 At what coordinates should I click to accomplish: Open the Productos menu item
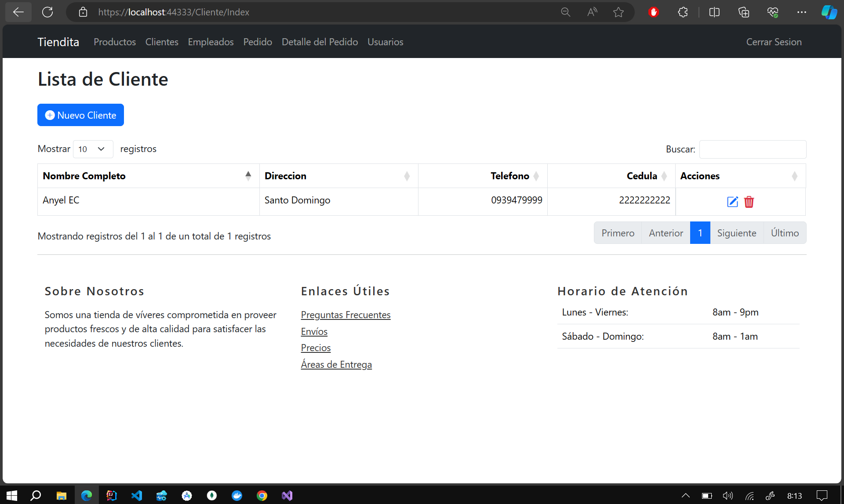click(x=115, y=42)
